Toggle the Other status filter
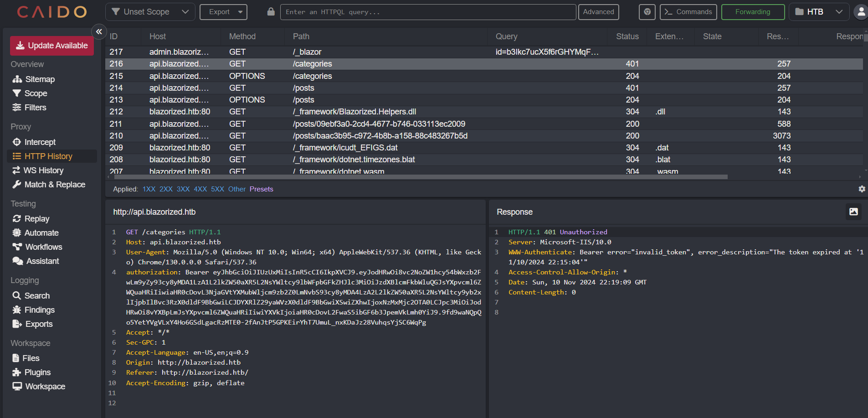868x418 pixels. click(x=236, y=189)
